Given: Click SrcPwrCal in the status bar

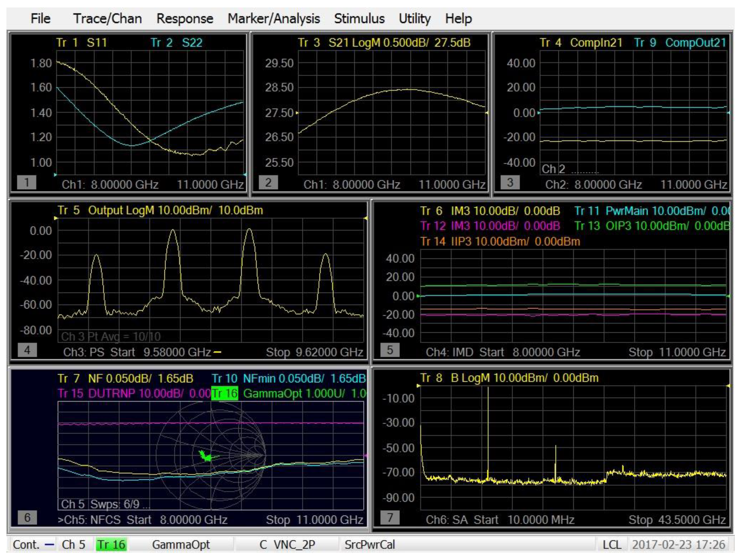Looking at the screenshot, I should click(370, 544).
